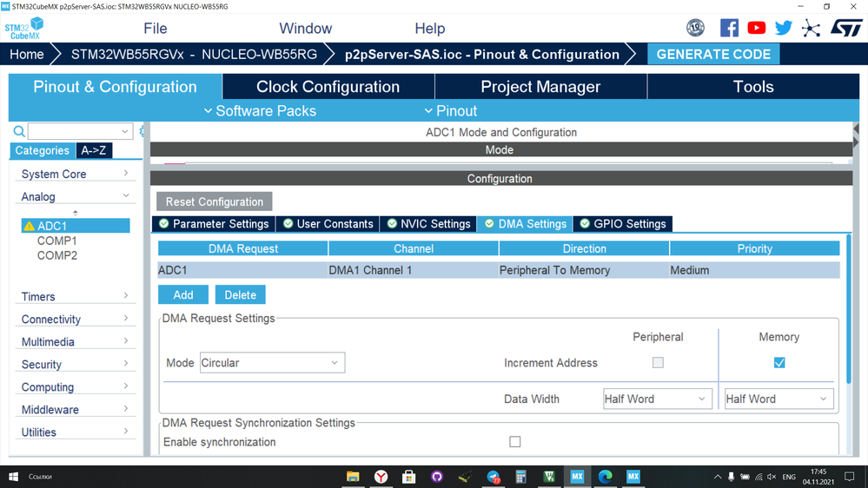The width and height of the screenshot is (868, 488).
Task: Open the STM32CubeMX logo home icon
Action: point(24,28)
